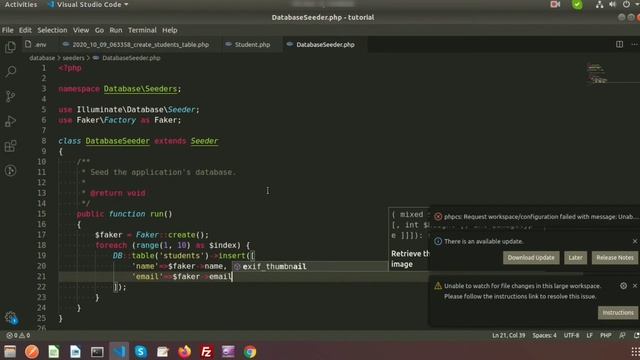Open the Visual Studio Code app menu
This screenshot has width=640, height=360.
point(88,4)
